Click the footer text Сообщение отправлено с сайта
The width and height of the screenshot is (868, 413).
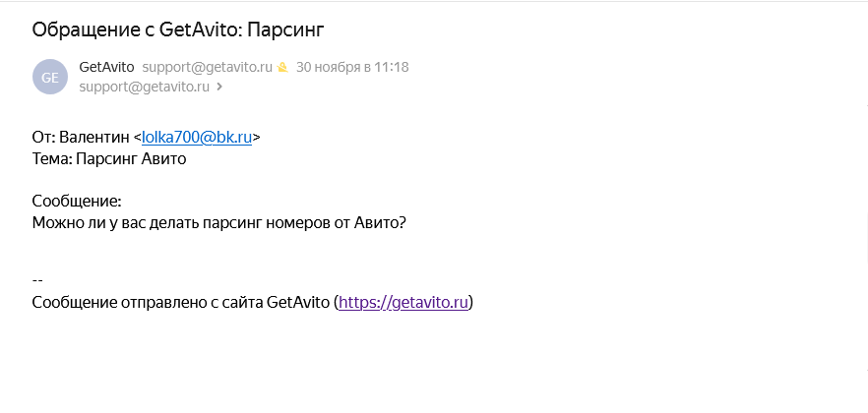[147, 303]
